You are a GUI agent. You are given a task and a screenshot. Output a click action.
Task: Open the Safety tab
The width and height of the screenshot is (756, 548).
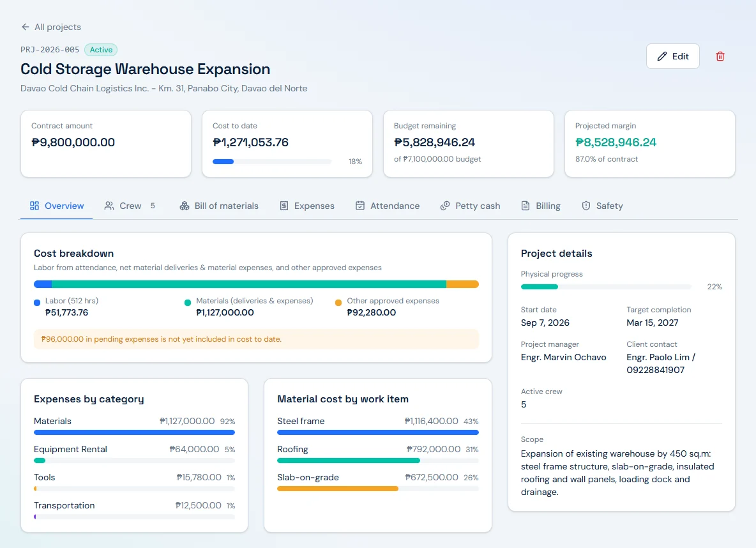(x=602, y=206)
